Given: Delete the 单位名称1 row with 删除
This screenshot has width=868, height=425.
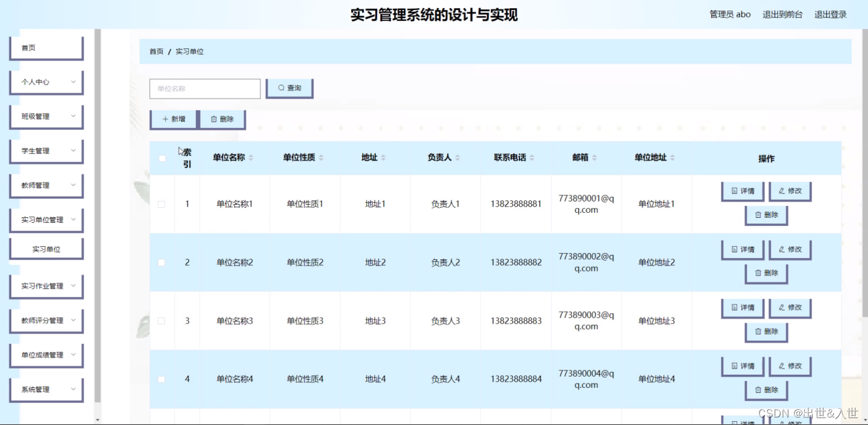Looking at the screenshot, I should click(766, 215).
